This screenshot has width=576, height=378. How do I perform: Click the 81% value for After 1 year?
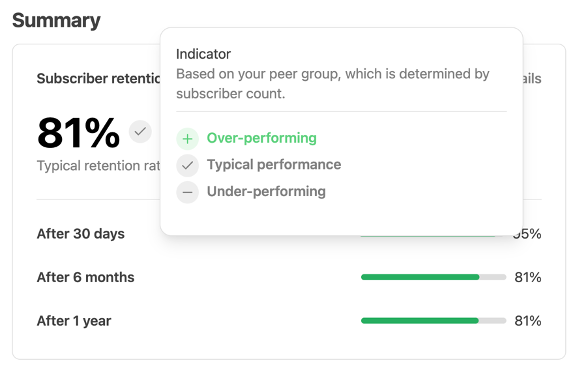pos(528,321)
